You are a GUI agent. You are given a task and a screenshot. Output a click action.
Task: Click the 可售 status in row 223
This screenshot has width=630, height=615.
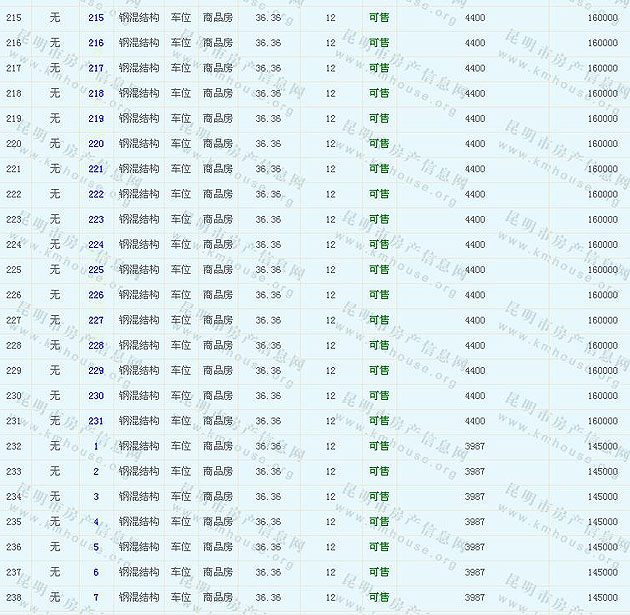(x=379, y=220)
